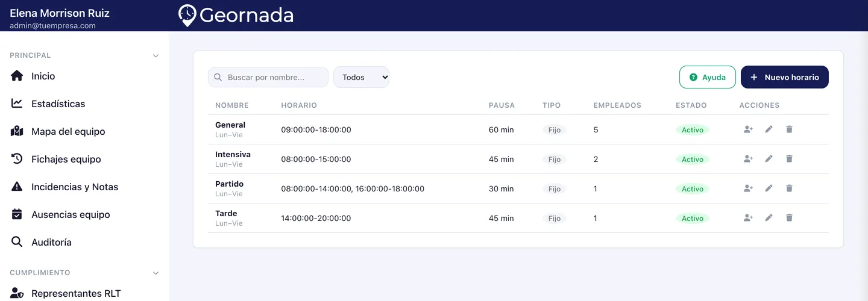Screen dimensions: 868x301
Task: Click the Fichajes equipo history icon
Action: (x=17, y=159)
